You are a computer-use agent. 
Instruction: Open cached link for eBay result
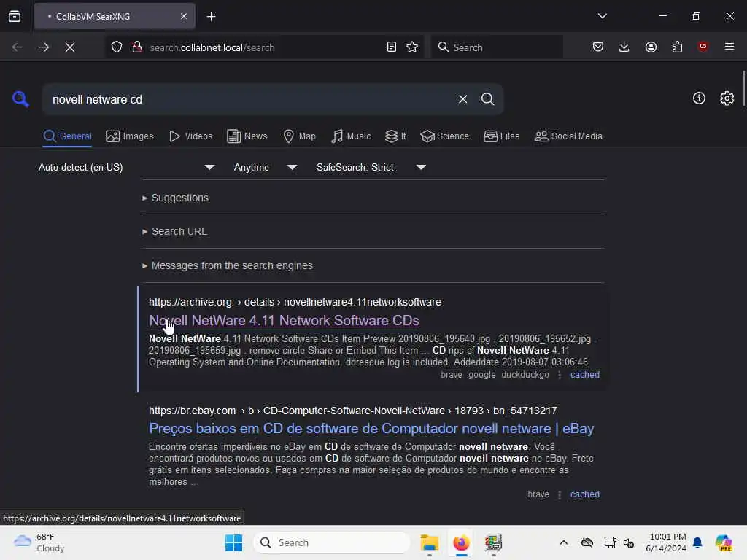point(584,494)
